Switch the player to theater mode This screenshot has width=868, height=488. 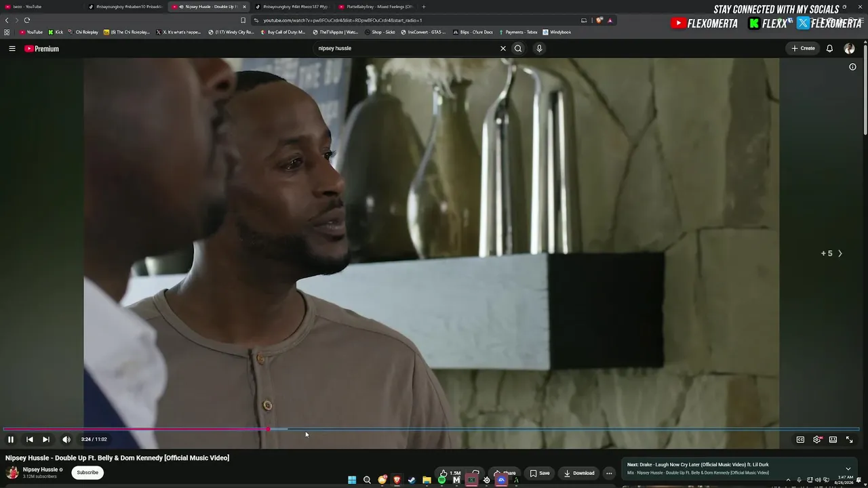[833, 439]
